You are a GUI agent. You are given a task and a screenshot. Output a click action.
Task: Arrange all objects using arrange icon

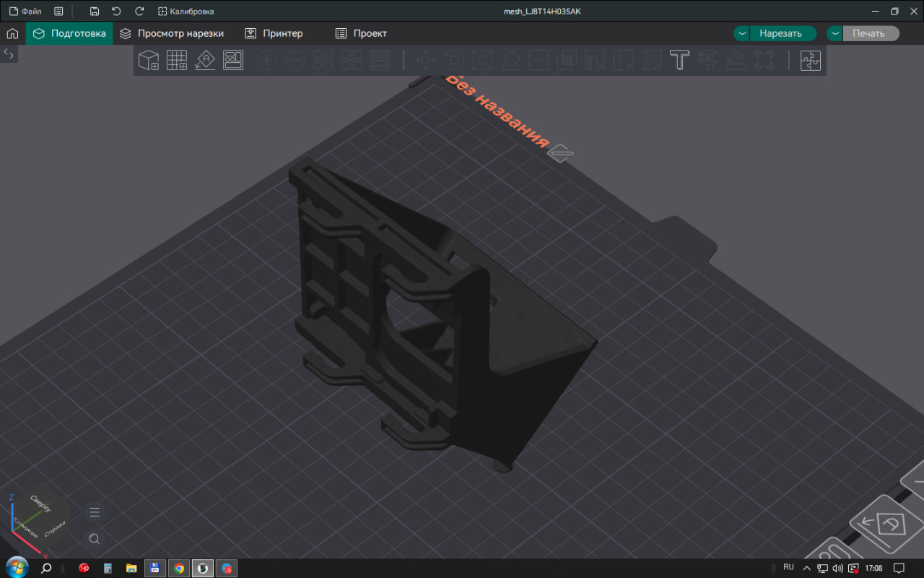tap(233, 60)
